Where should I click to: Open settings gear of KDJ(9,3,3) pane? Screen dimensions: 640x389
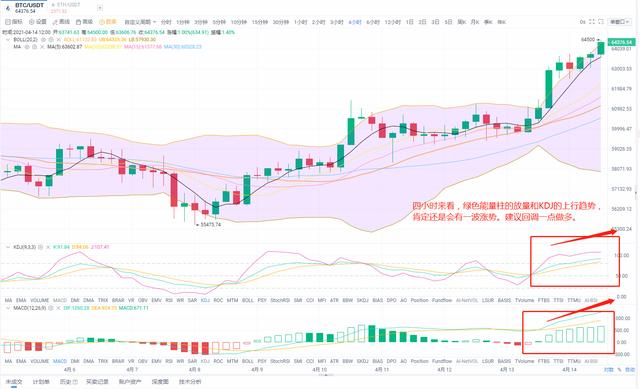point(41,247)
